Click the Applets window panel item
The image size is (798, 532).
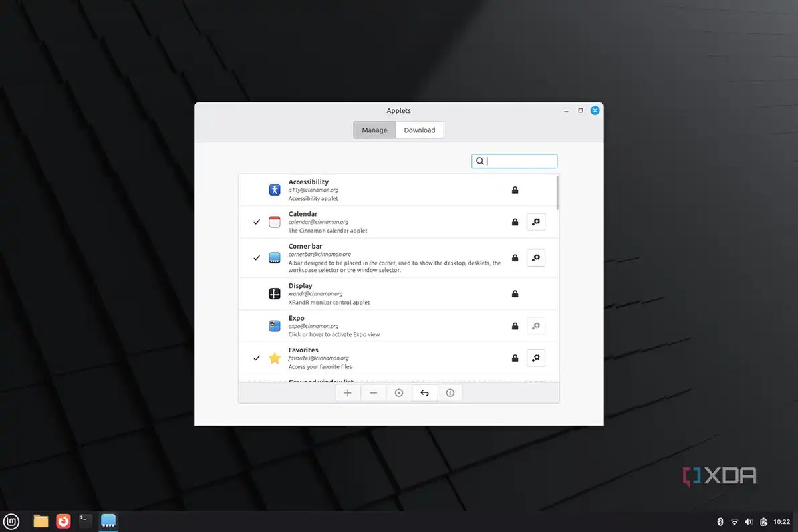[x=108, y=521]
